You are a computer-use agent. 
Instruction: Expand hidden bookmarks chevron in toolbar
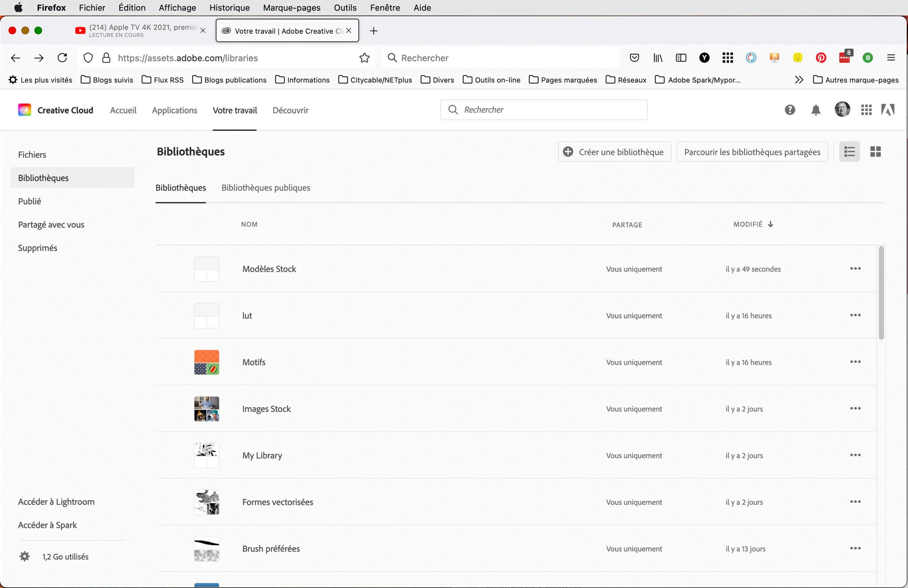(x=799, y=80)
